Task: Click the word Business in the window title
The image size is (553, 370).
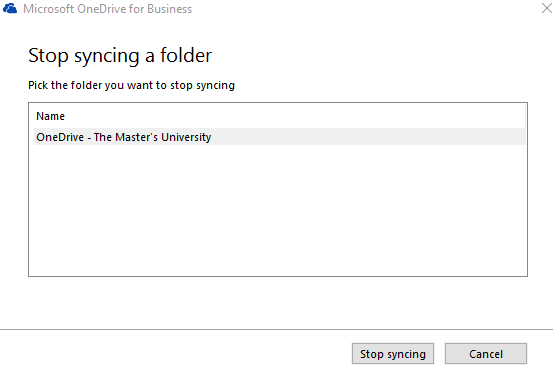Action: 169,8
